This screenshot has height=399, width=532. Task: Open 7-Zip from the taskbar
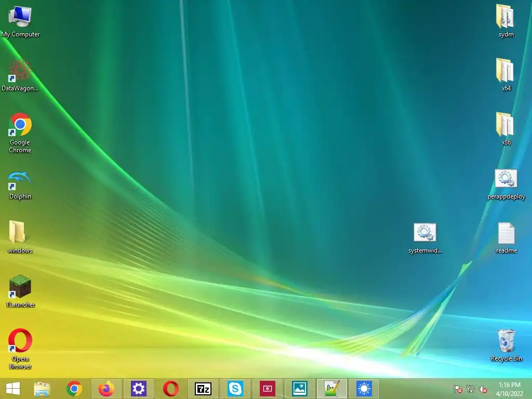pyautogui.click(x=203, y=389)
